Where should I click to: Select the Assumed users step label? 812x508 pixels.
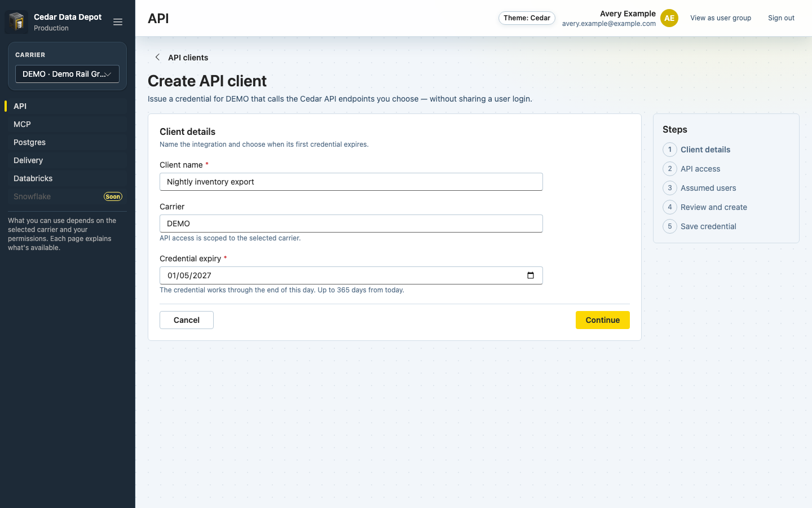[x=708, y=188]
